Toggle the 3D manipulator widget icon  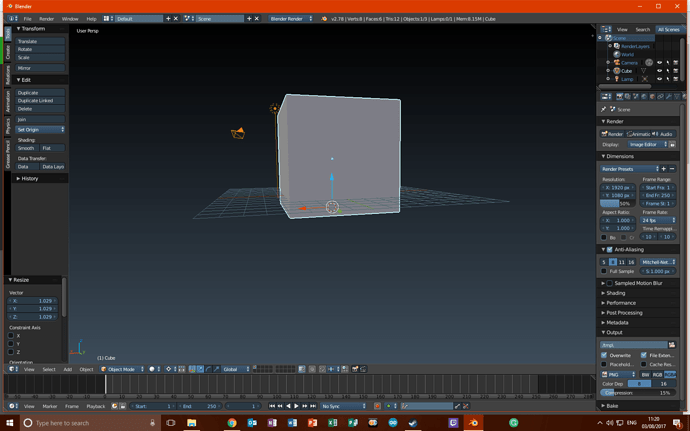(192, 369)
